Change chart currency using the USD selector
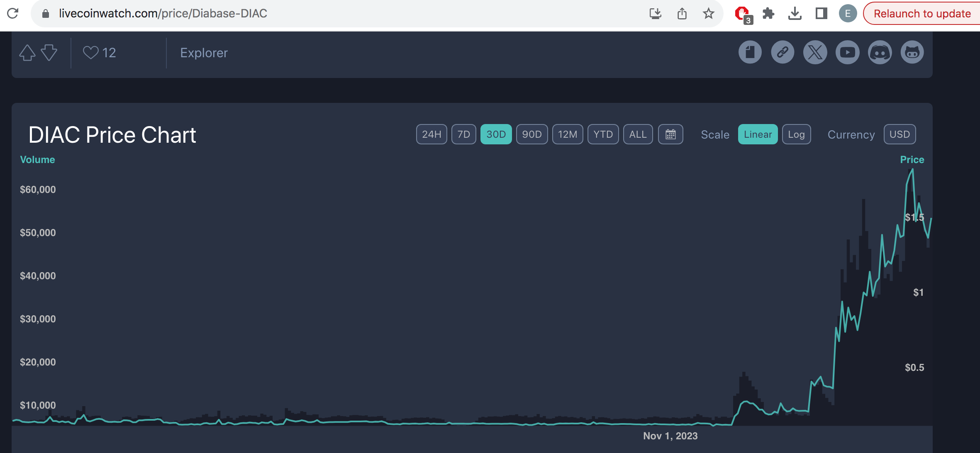Image resolution: width=980 pixels, height=453 pixels. [x=900, y=134]
